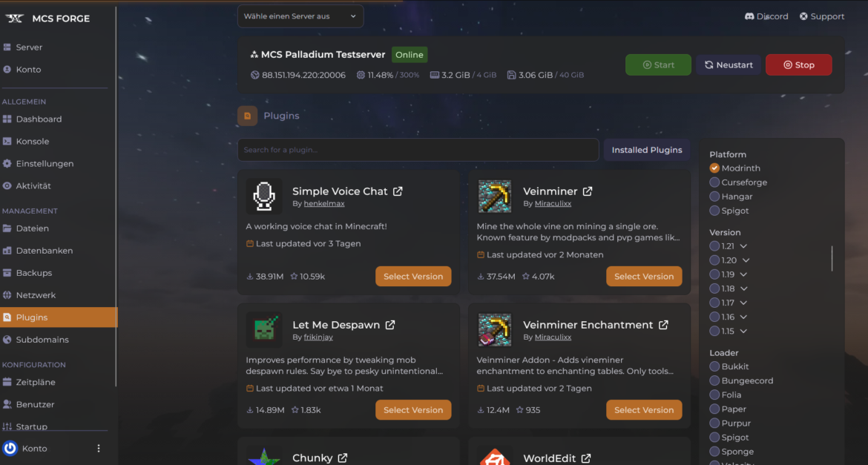
Task: Click the Einstellungen gear icon in sidebar
Action: (x=7, y=163)
